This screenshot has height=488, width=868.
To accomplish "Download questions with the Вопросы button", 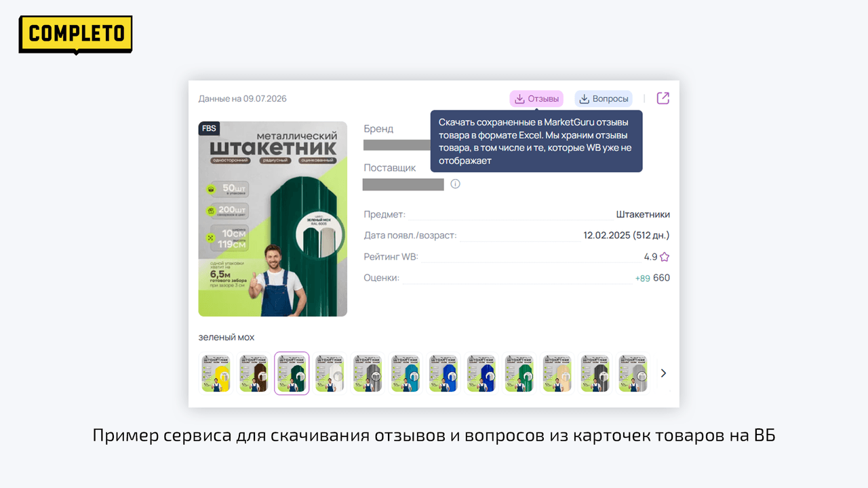I will click(x=604, y=99).
